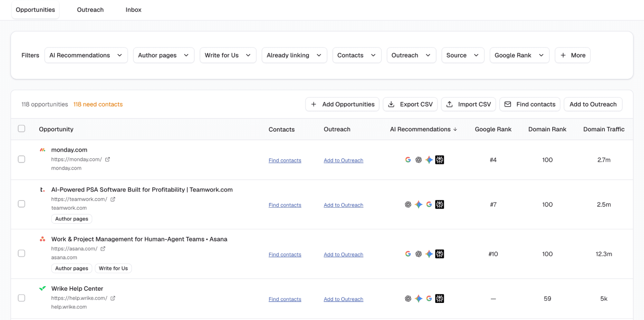Click Gemini icon in Teamwork.com row
The image size is (644, 320).
pos(418,204)
